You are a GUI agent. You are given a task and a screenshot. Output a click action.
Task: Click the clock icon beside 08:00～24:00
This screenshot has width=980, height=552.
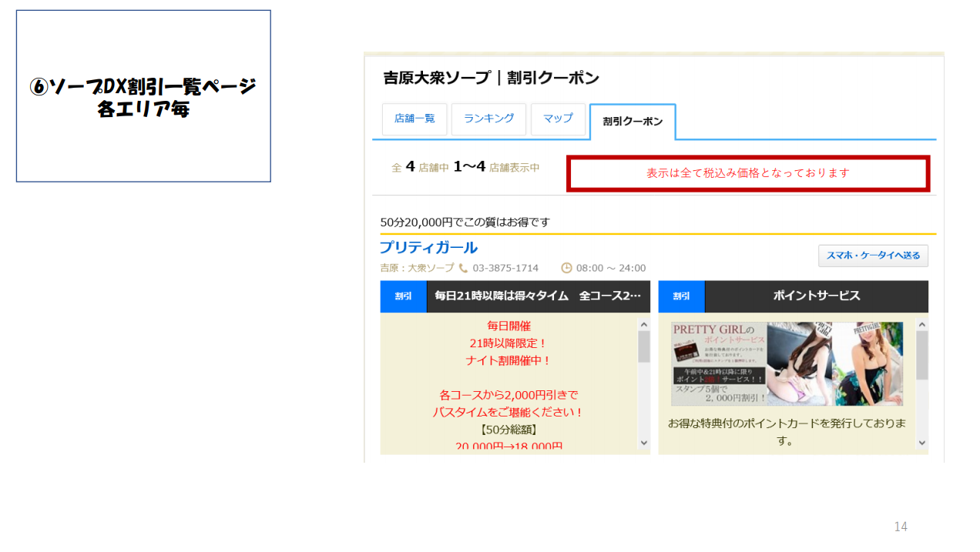click(566, 268)
